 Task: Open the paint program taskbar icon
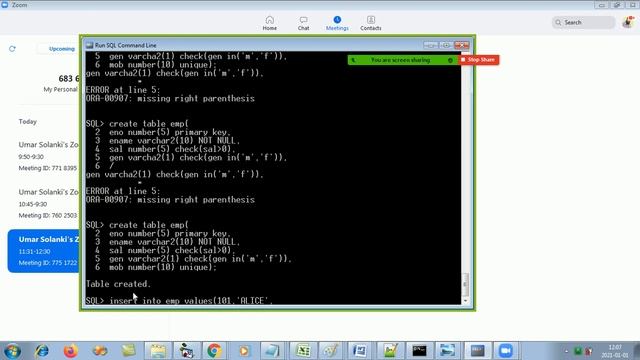(331, 351)
